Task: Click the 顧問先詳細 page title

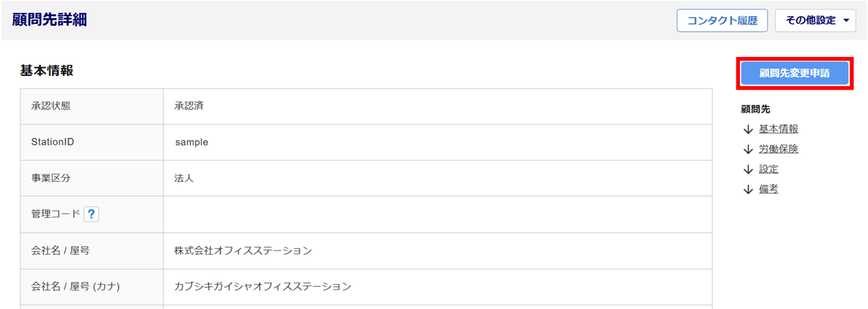Action: coord(49,20)
